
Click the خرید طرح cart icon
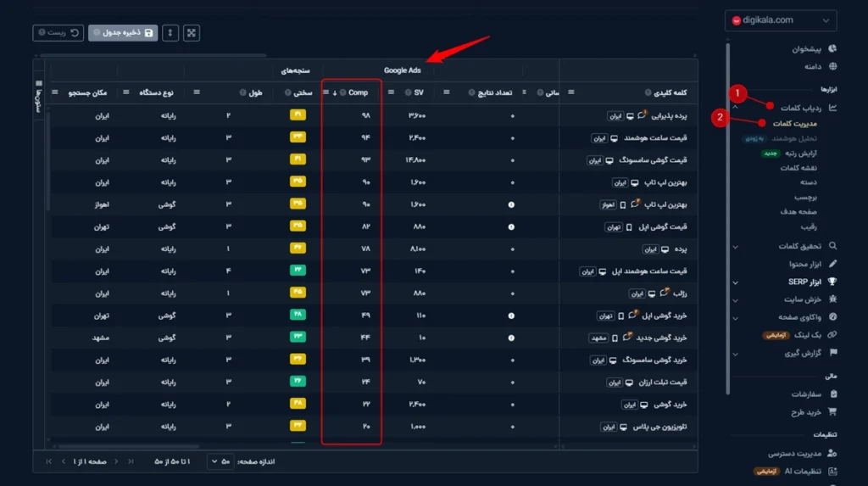[832, 411]
